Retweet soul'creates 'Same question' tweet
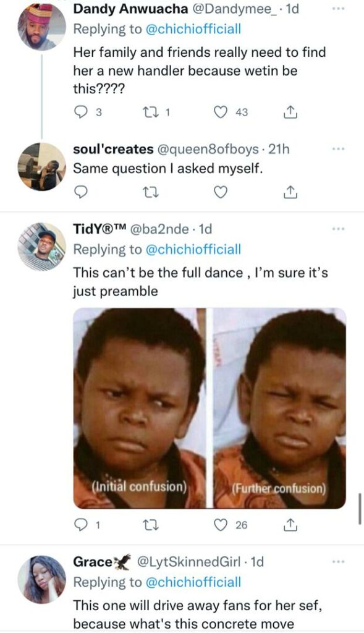This screenshot has width=364, height=633. (x=151, y=193)
